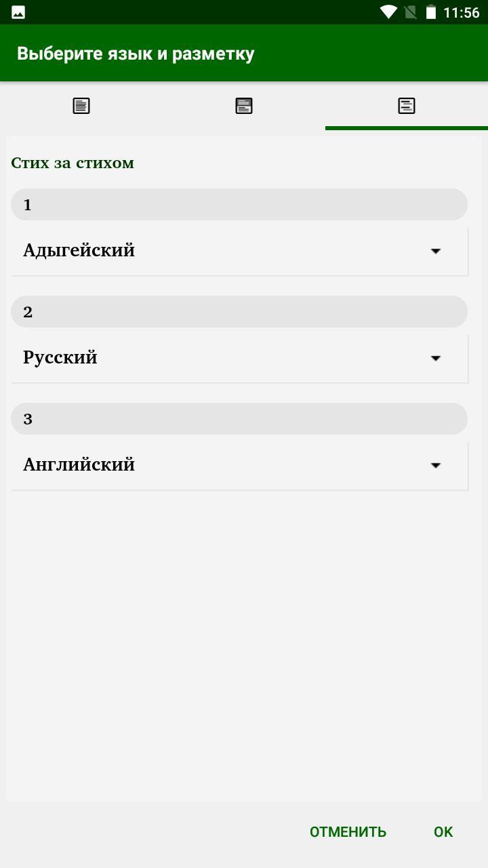
Task: Switch to the parallel-blocks layout icon
Action: (x=244, y=106)
